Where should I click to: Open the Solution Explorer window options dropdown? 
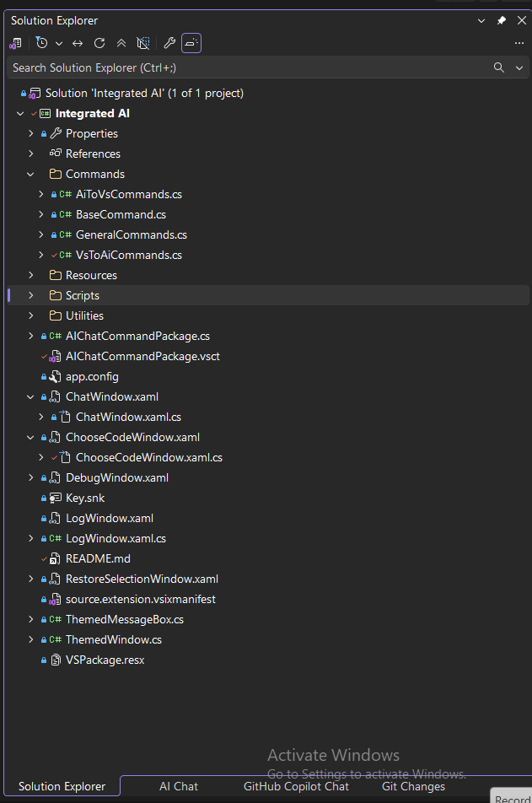pyautogui.click(x=481, y=20)
